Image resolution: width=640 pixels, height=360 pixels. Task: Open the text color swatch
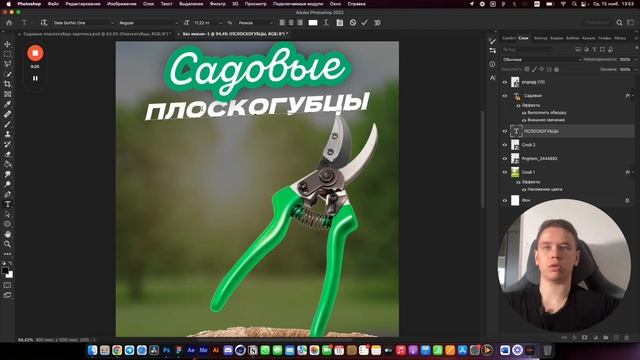313,22
